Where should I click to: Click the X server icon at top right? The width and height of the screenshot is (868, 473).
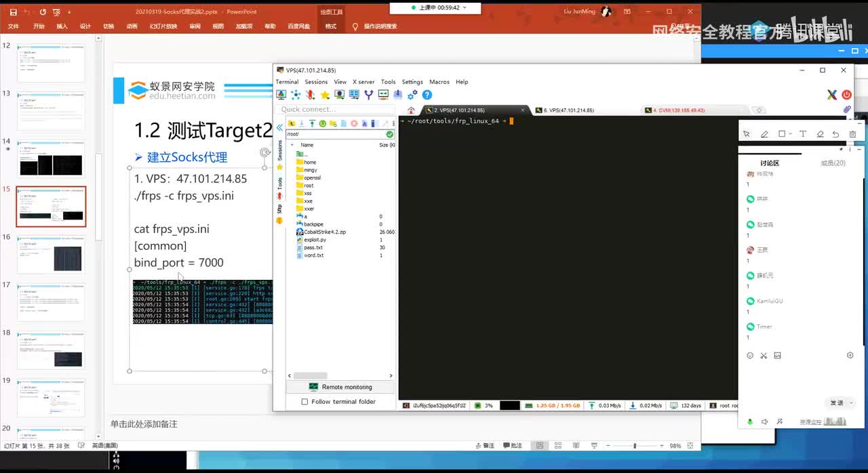832,95
